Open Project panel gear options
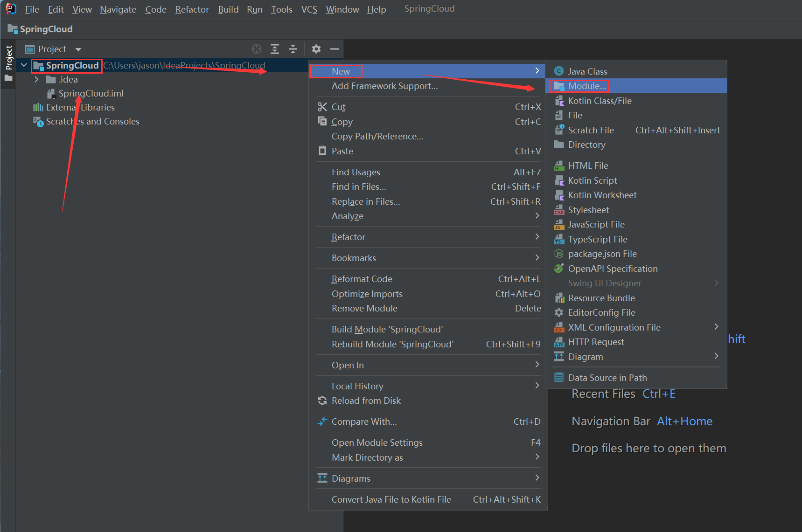Screen dimensions: 802x532 pos(316,49)
